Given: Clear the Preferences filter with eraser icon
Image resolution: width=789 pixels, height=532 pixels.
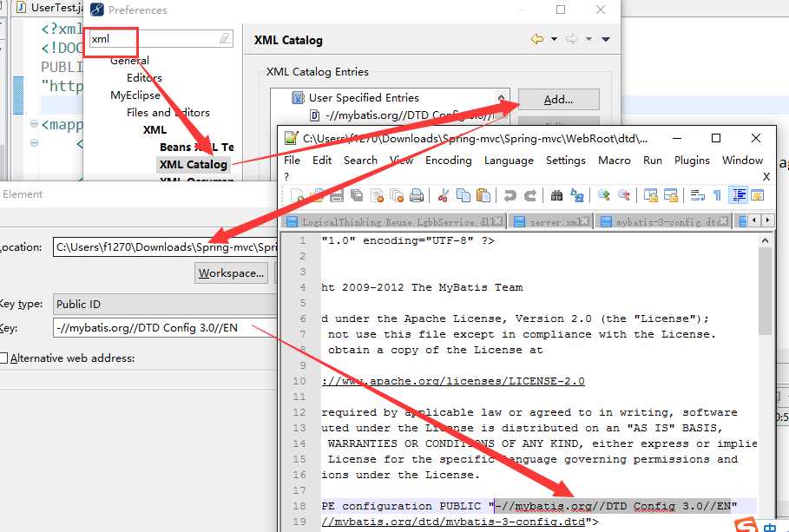Looking at the screenshot, I should click(225, 38).
